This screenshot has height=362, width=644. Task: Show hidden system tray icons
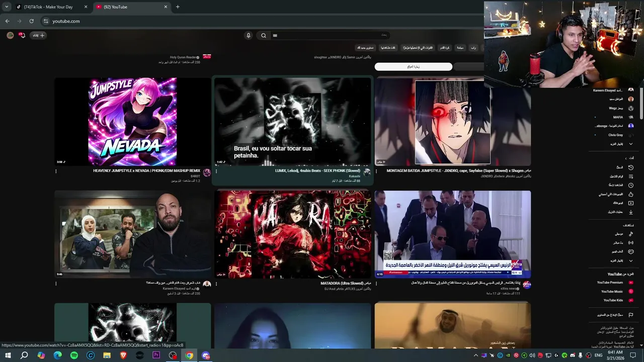coord(475,355)
